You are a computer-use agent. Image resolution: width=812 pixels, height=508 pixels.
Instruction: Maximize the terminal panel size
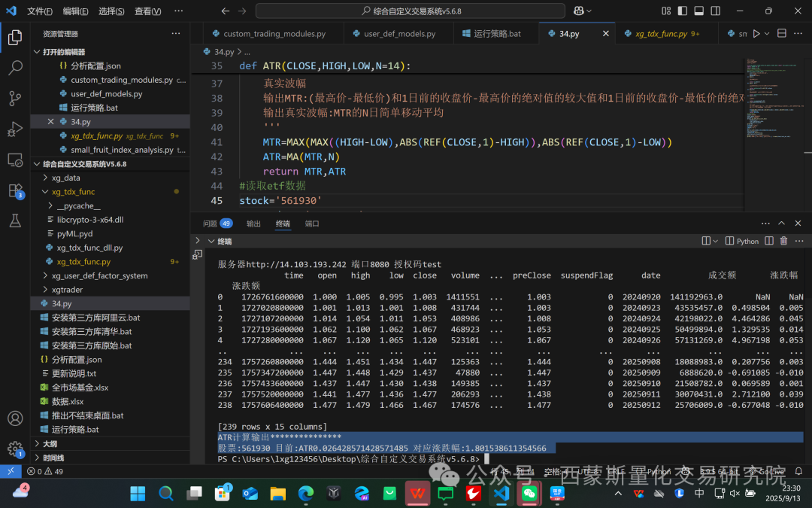781,224
